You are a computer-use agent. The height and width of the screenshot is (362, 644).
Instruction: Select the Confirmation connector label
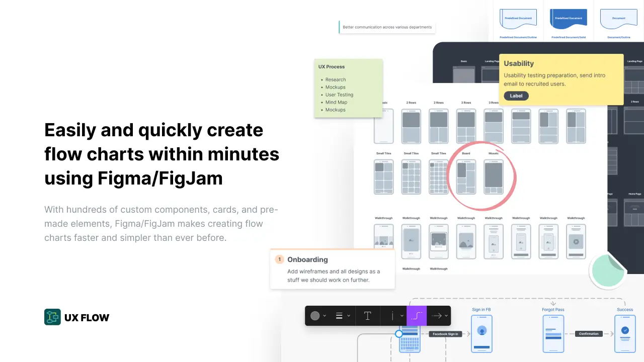(x=589, y=334)
